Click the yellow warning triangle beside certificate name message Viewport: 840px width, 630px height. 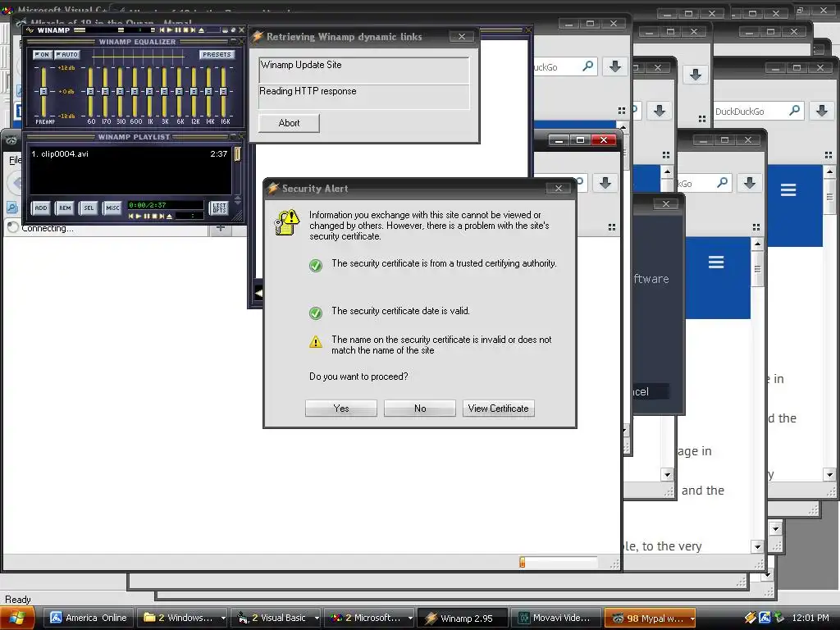(316, 341)
